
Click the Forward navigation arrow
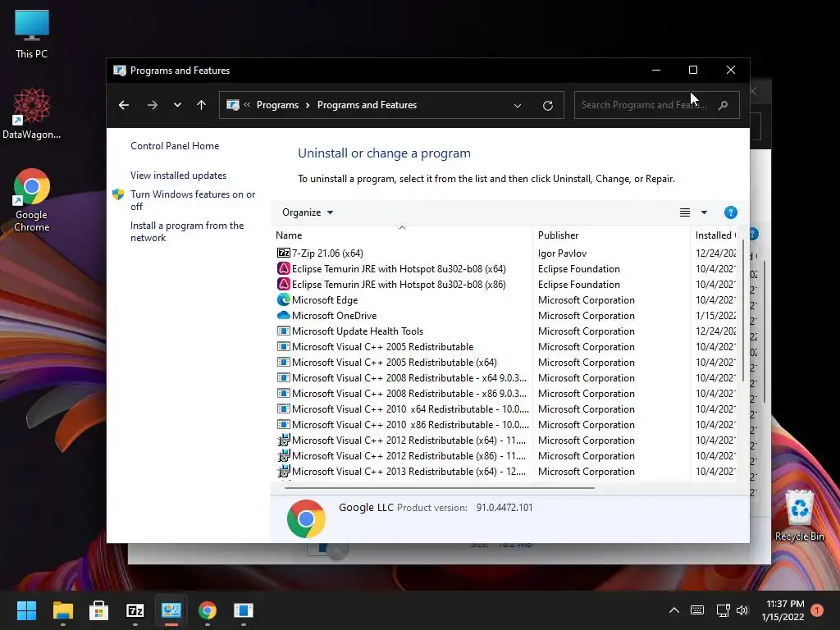[153, 105]
